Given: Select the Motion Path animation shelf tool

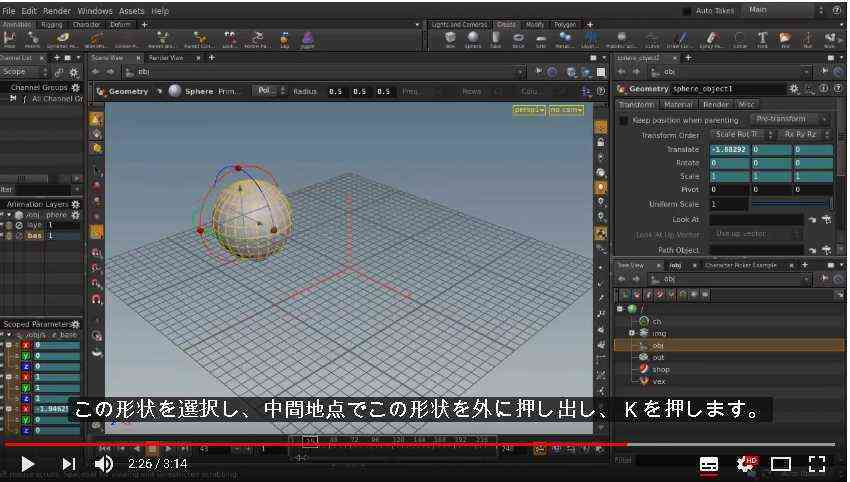Looking at the screenshot, I should [x=256, y=40].
